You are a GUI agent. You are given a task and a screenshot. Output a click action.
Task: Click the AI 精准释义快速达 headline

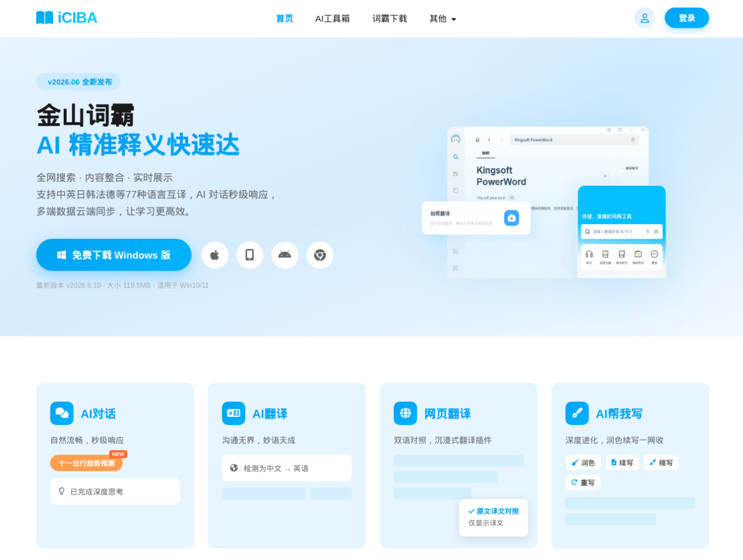pos(138,145)
